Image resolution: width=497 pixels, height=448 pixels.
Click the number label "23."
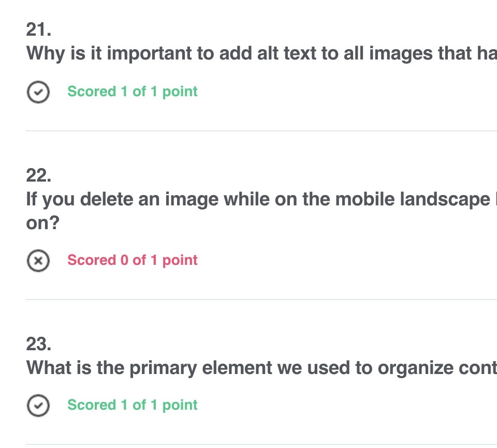(39, 344)
